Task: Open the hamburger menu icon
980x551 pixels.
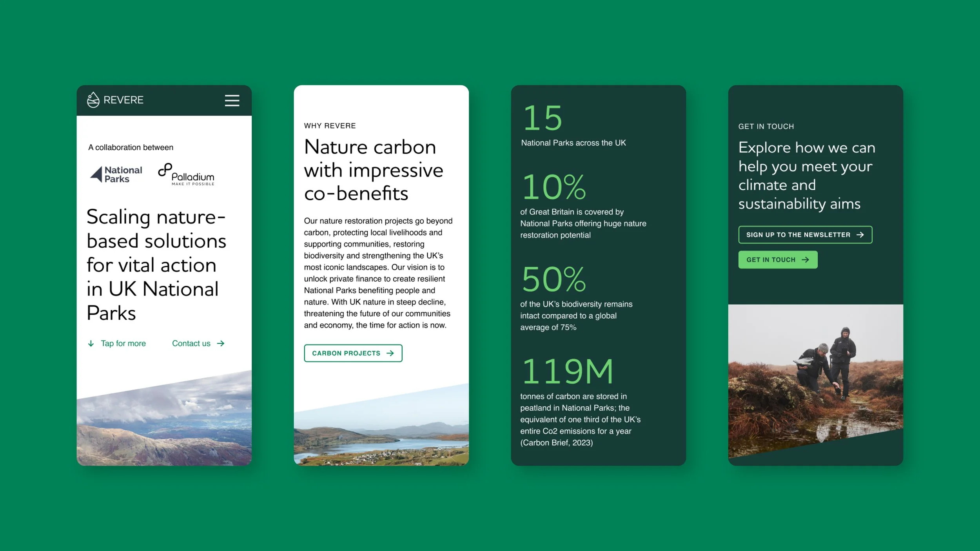Action: tap(232, 101)
